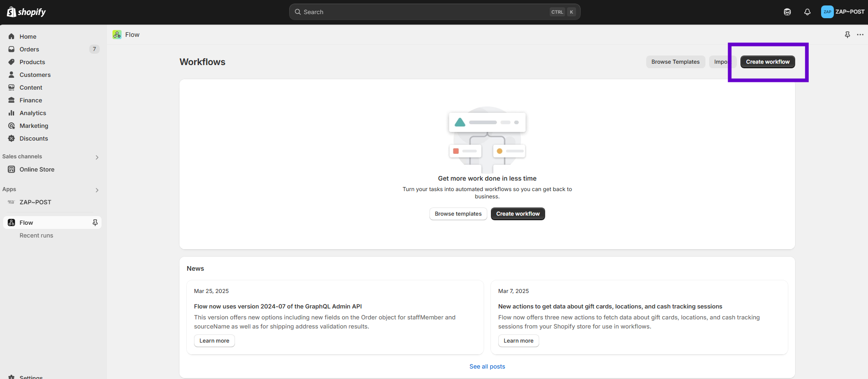Open the Online Store channel
The height and width of the screenshot is (379, 868).
point(37,169)
